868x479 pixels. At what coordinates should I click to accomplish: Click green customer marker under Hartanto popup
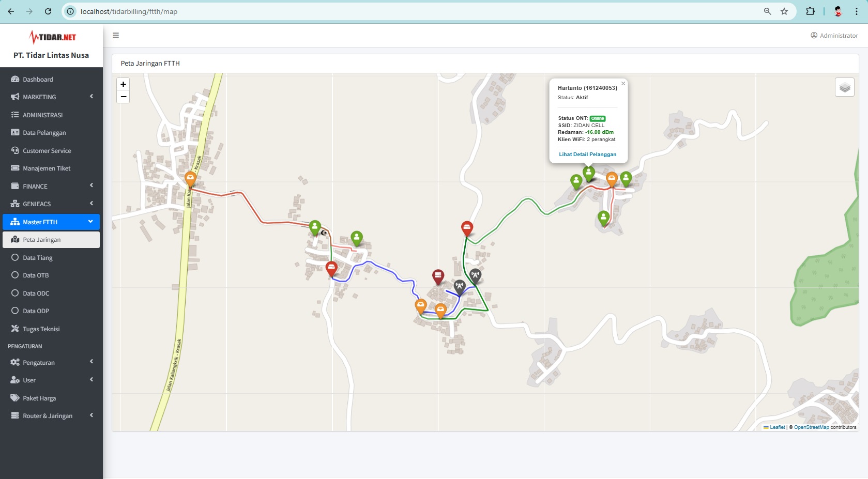(588, 173)
